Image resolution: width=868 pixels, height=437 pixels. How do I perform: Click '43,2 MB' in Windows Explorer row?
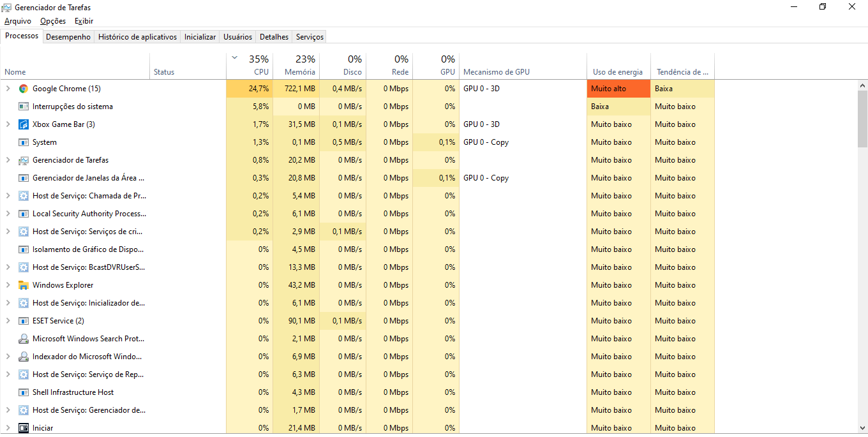click(x=302, y=285)
